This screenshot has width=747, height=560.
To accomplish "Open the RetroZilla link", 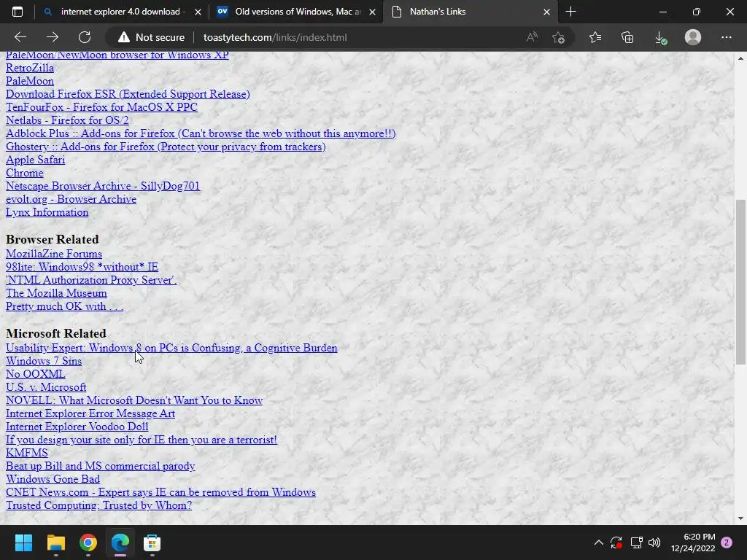I will click(30, 68).
